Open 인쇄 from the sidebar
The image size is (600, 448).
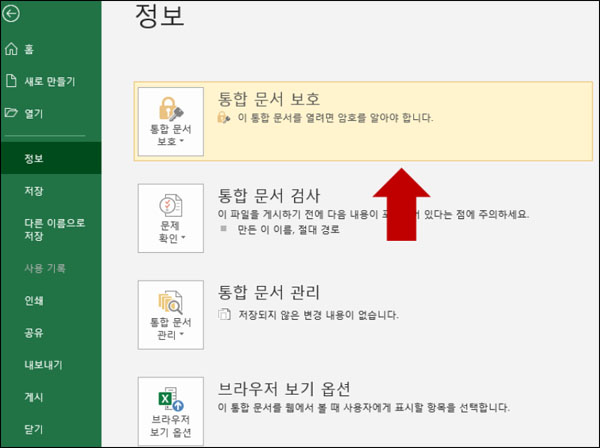pos(34,300)
